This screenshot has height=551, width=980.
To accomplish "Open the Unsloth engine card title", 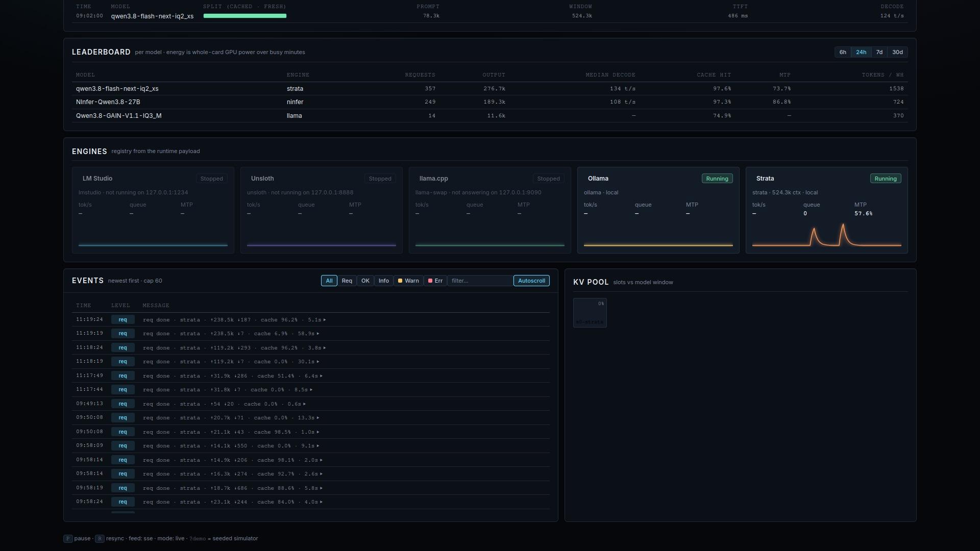I will coord(262,179).
